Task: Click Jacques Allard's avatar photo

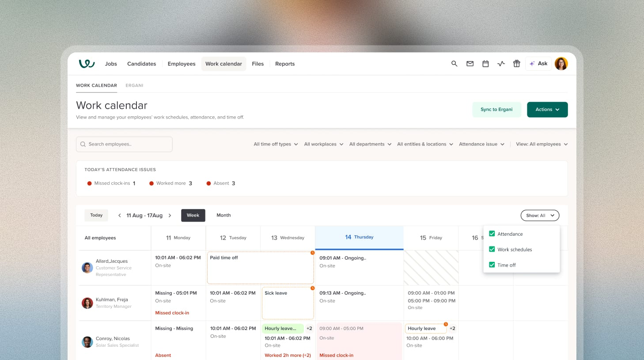Action: pyautogui.click(x=87, y=268)
